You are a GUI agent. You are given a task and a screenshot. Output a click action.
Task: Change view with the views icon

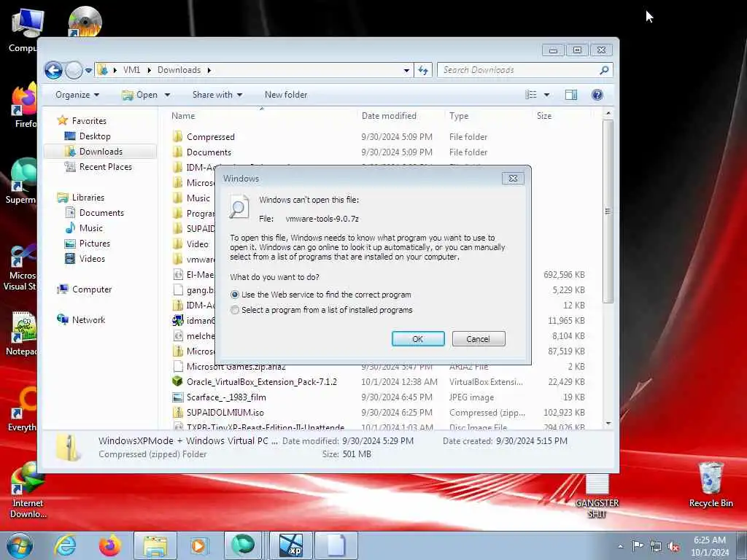[531, 95]
